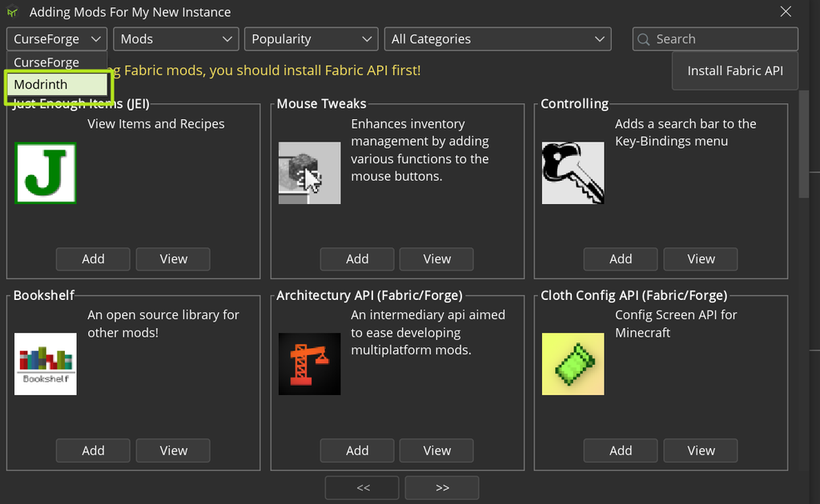Click the Mouse Tweaks mod icon
The image size is (820, 504).
click(x=309, y=174)
